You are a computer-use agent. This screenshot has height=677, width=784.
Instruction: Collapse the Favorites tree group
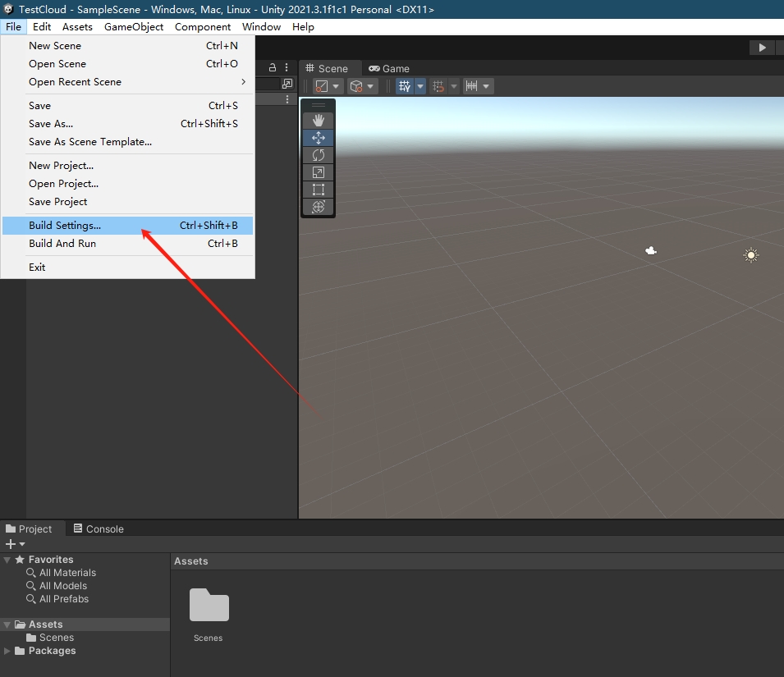[x=7, y=560]
